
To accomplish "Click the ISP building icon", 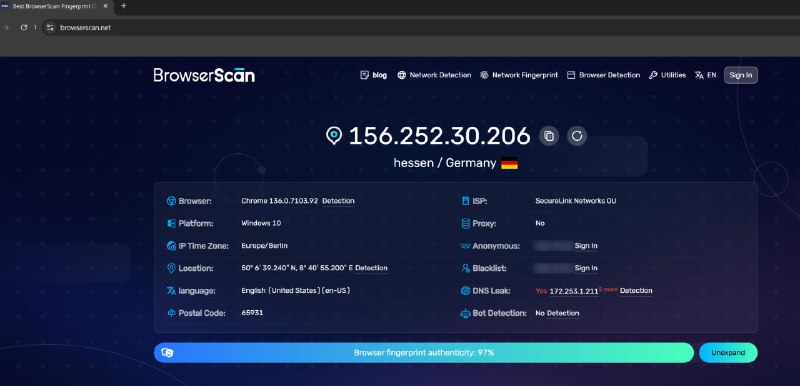I will point(465,201).
